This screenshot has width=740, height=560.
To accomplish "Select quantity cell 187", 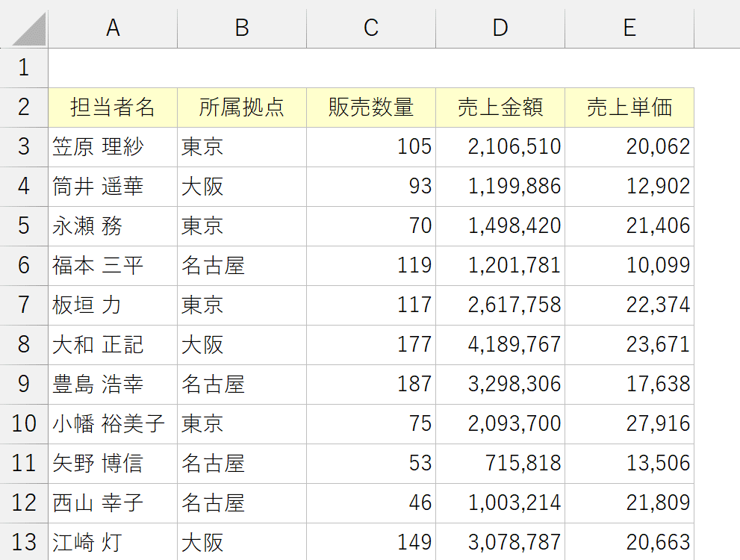I will 371,384.
